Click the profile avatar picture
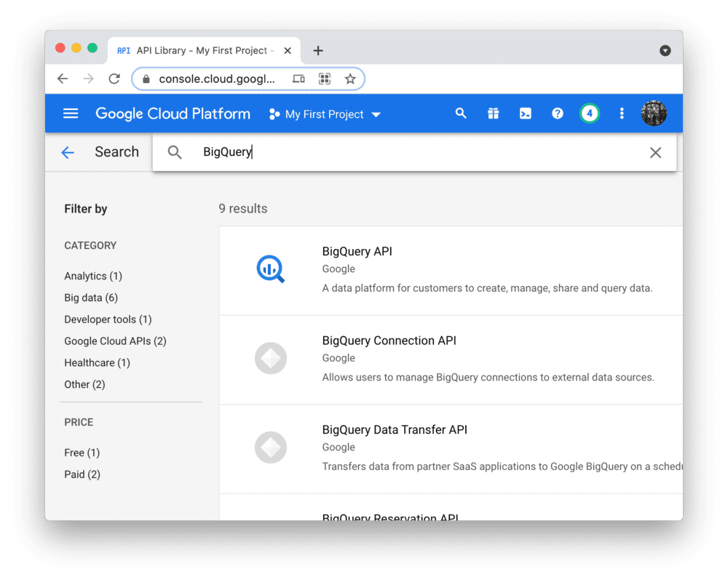 tap(653, 114)
